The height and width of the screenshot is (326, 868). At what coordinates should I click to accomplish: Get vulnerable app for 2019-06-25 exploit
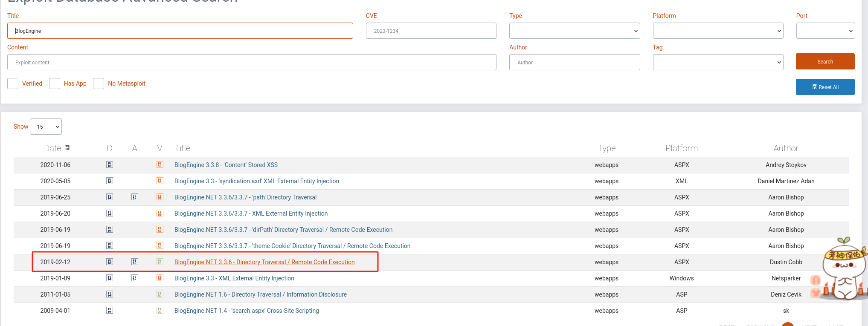tap(135, 197)
